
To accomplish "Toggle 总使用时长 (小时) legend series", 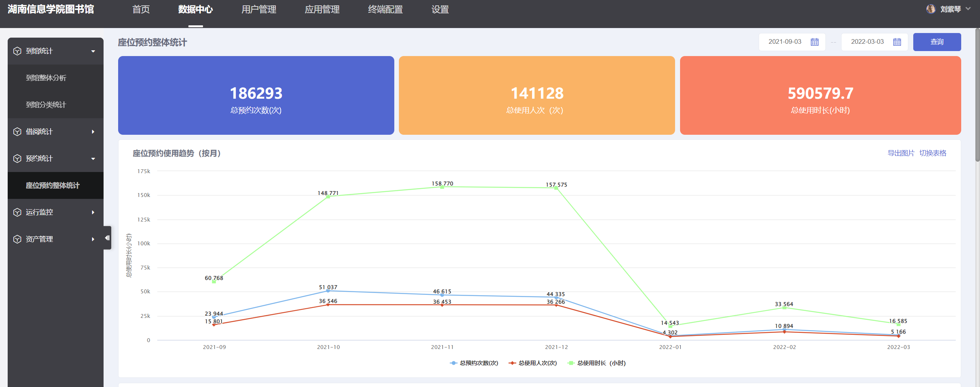I will pos(597,363).
